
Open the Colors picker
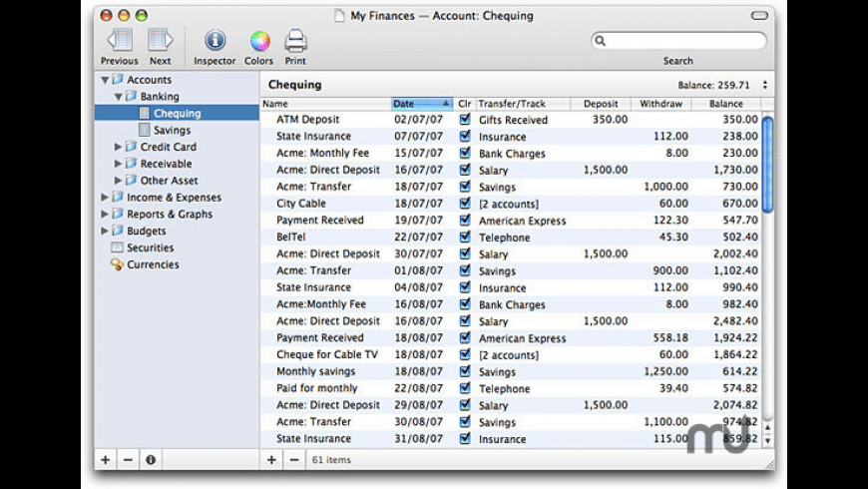259,41
